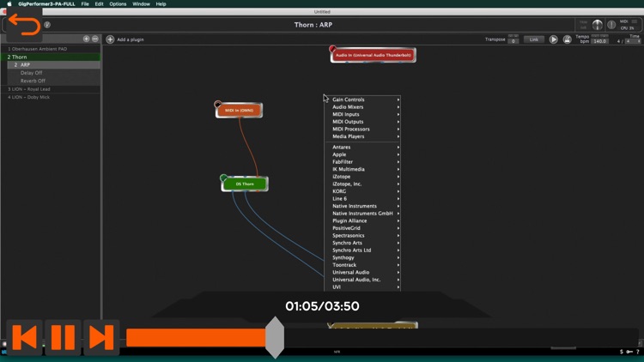Open the question mark help icon
Viewport: 644px width, 362px height.
(x=637, y=352)
